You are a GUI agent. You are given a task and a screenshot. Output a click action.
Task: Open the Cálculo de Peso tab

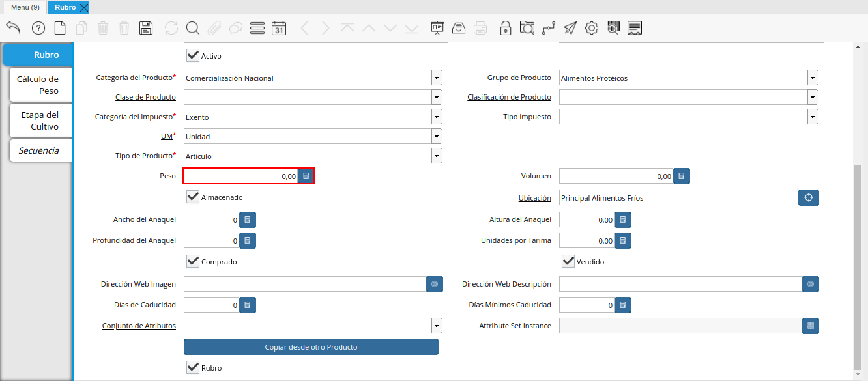point(40,85)
